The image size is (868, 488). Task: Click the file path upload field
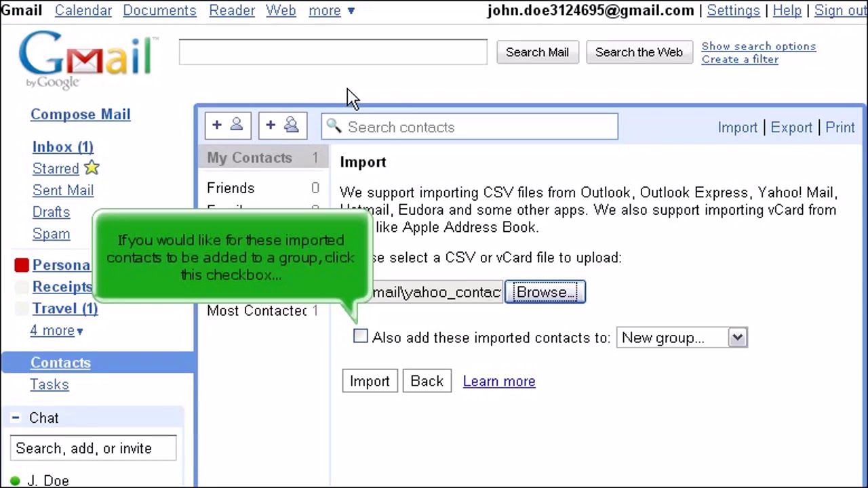[437, 292]
